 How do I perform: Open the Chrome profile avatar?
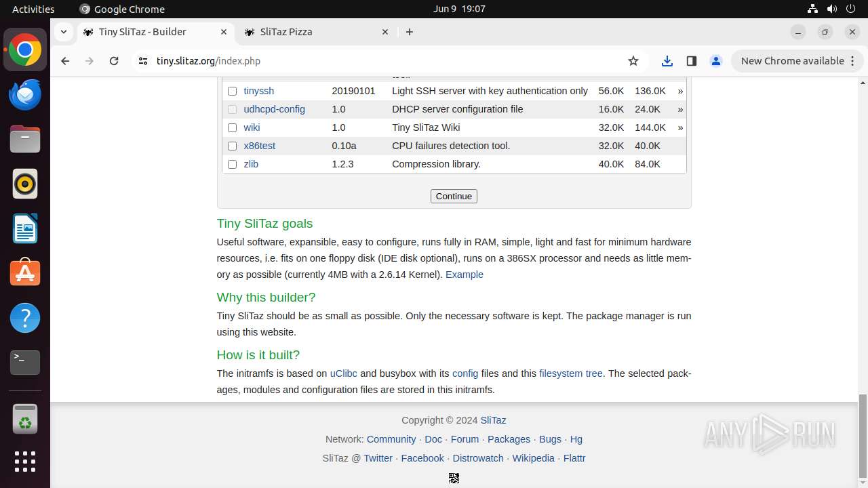[x=716, y=61]
